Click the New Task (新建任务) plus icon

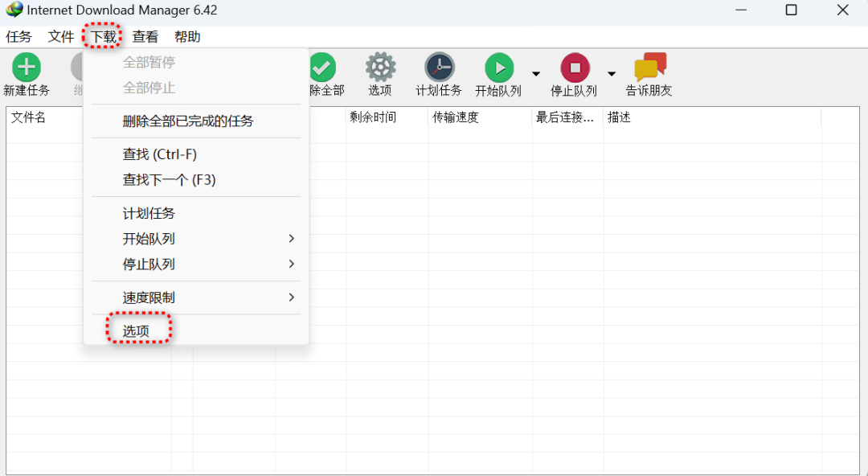pyautogui.click(x=26, y=67)
